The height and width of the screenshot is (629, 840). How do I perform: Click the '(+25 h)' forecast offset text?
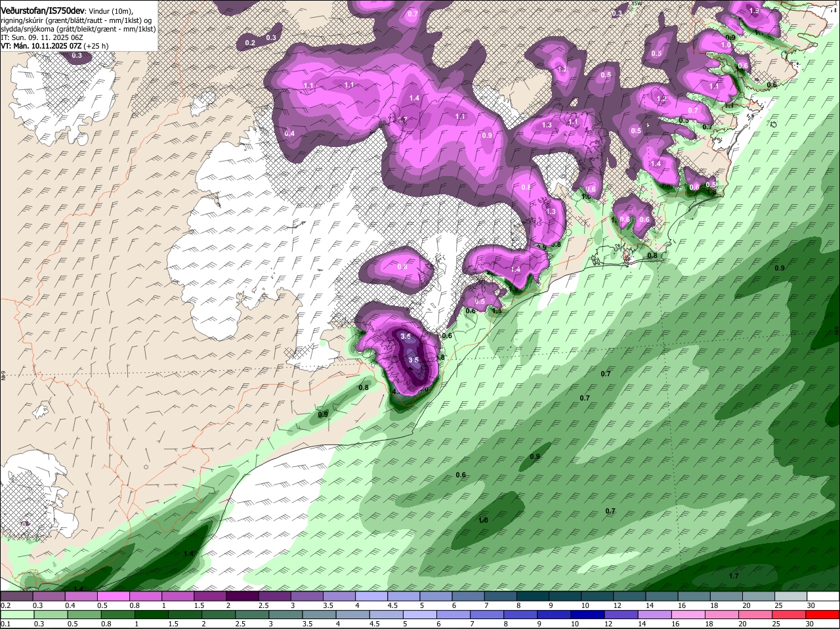(96, 46)
